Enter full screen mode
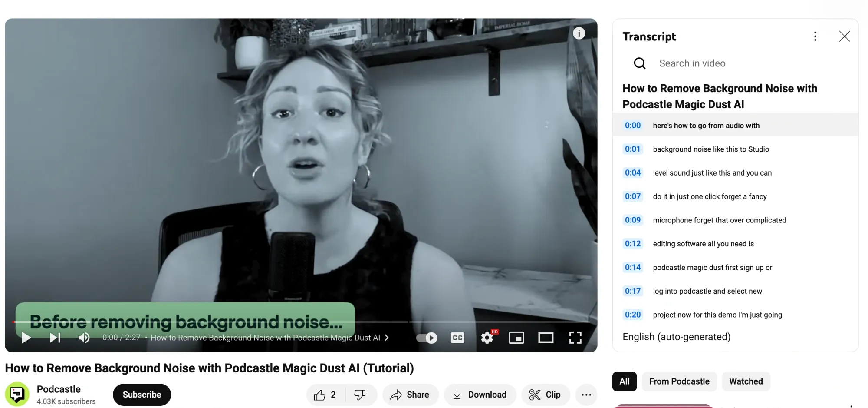 [x=575, y=338]
